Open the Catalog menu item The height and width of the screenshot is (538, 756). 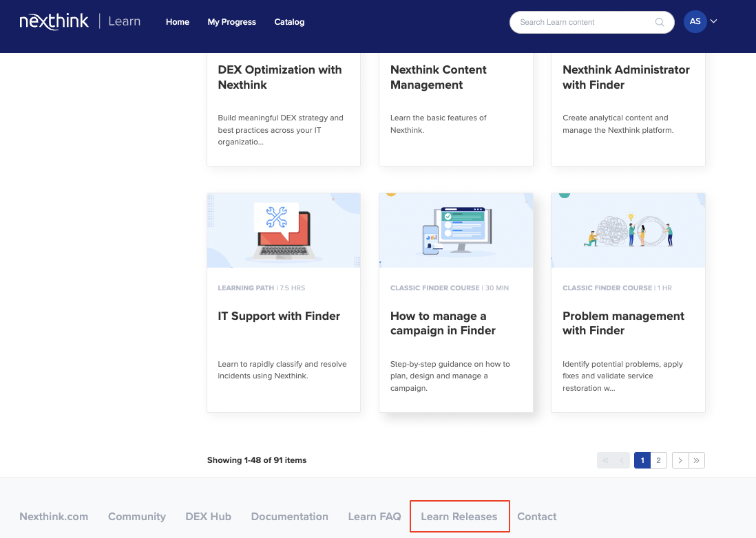289,22
